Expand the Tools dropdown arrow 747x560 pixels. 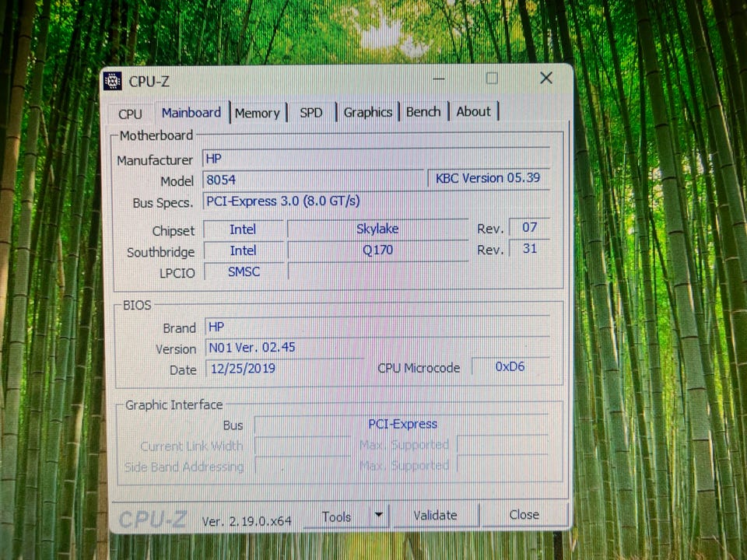(x=379, y=515)
